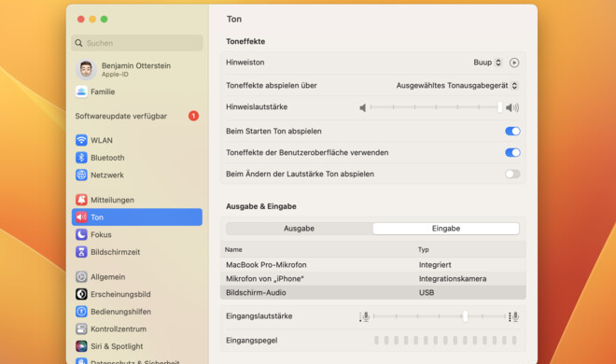This screenshot has height=364, width=616.
Task: Click the Familie icon
Action: pos(81,91)
